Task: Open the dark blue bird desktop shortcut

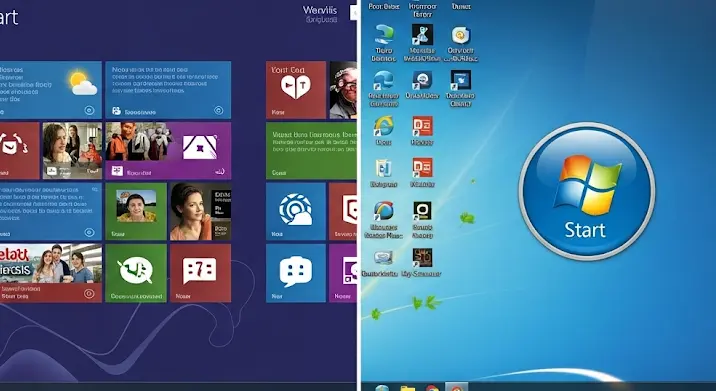Action: [460, 88]
